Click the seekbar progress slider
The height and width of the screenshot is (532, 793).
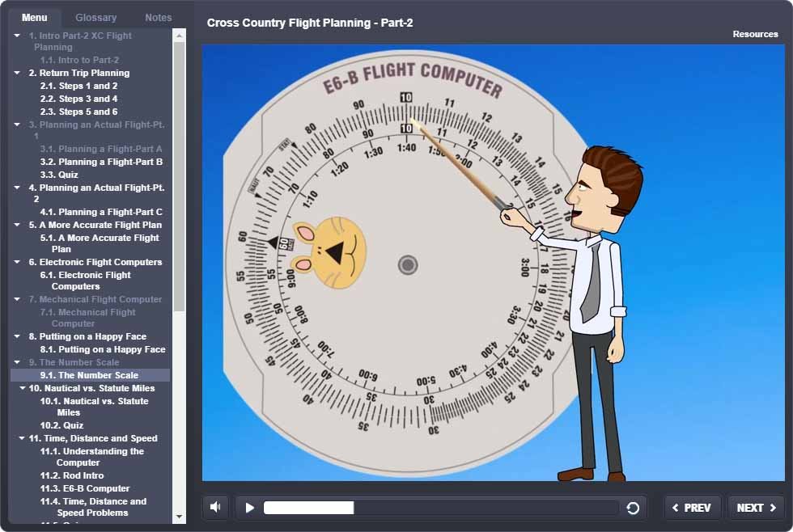tap(441, 508)
